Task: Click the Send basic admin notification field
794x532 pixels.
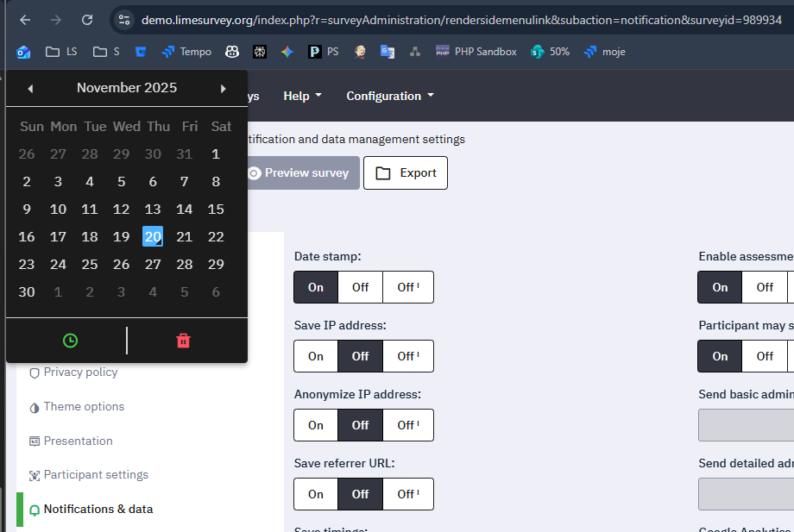Action: point(746,425)
